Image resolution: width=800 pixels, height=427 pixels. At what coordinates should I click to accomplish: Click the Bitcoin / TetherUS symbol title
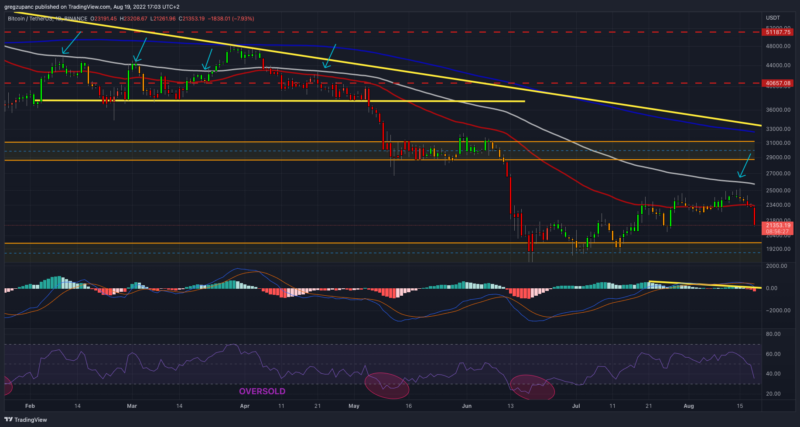click(36, 18)
